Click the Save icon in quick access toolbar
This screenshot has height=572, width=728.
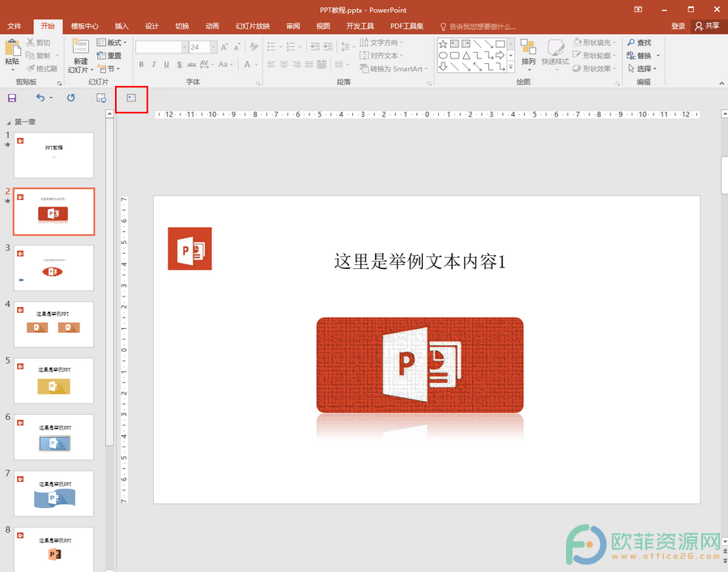point(12,97)
